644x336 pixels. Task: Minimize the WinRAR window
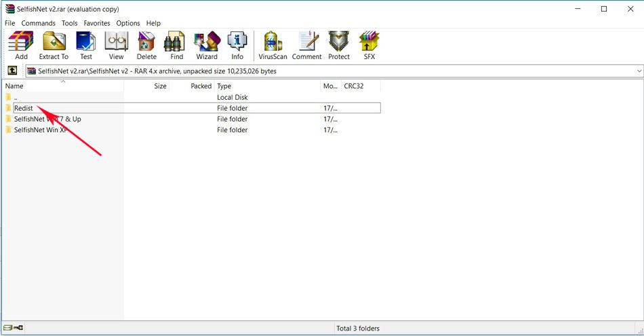point(578,9)
